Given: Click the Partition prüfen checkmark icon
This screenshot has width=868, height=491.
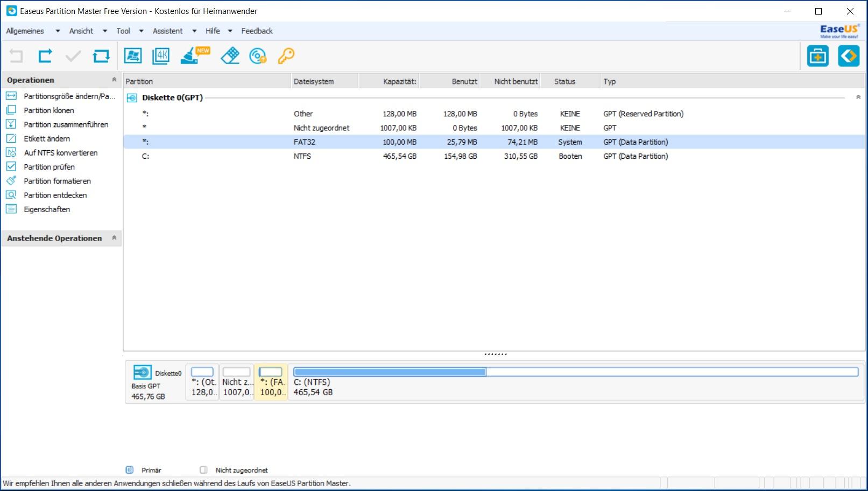Looking at the screenshot, I should 11,166.
